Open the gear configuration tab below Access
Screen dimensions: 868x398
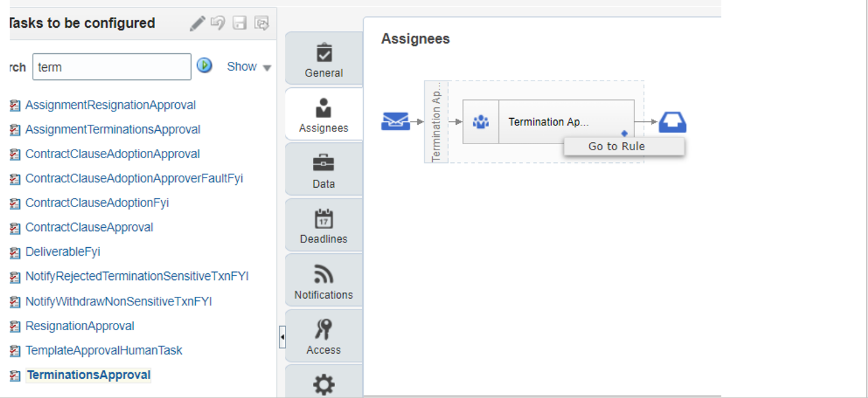tap(323, 383)
